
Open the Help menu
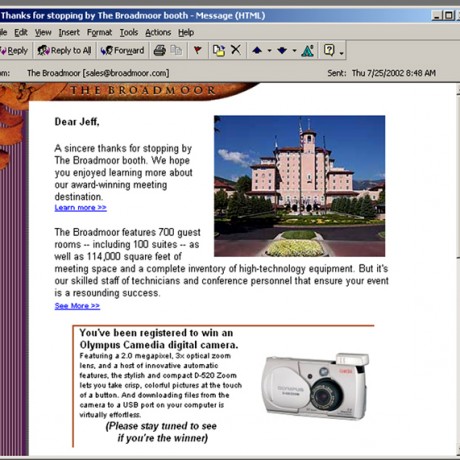pos(186,32)
